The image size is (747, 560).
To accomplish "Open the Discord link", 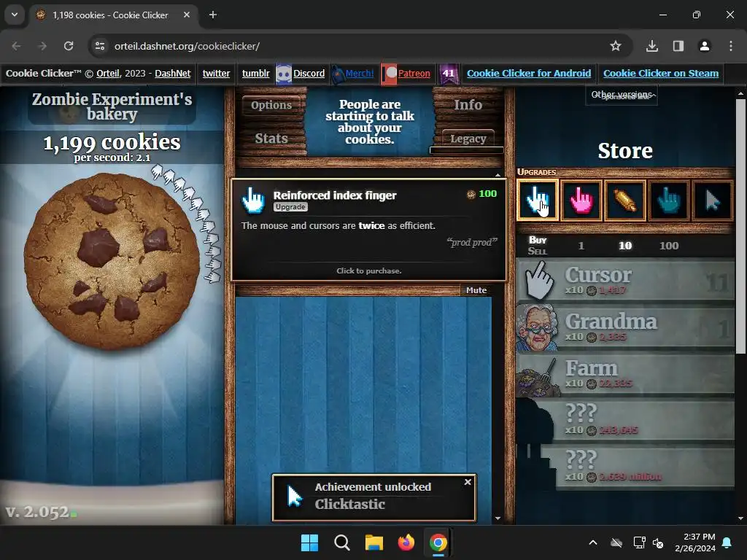I will (x=309, y=74).
